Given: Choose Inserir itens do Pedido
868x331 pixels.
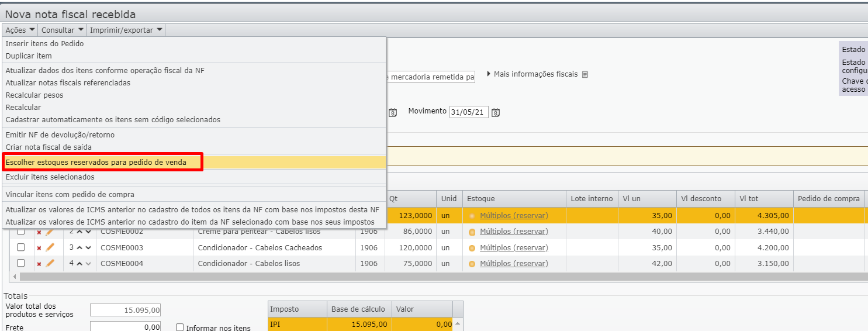Looking at the screenshot, I should click(193, 44).
